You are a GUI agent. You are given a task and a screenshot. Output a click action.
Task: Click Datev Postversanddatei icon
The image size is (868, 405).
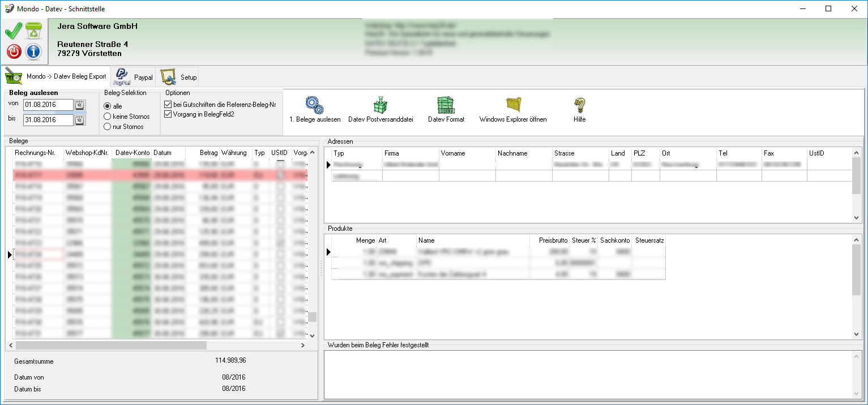(380, 106)
